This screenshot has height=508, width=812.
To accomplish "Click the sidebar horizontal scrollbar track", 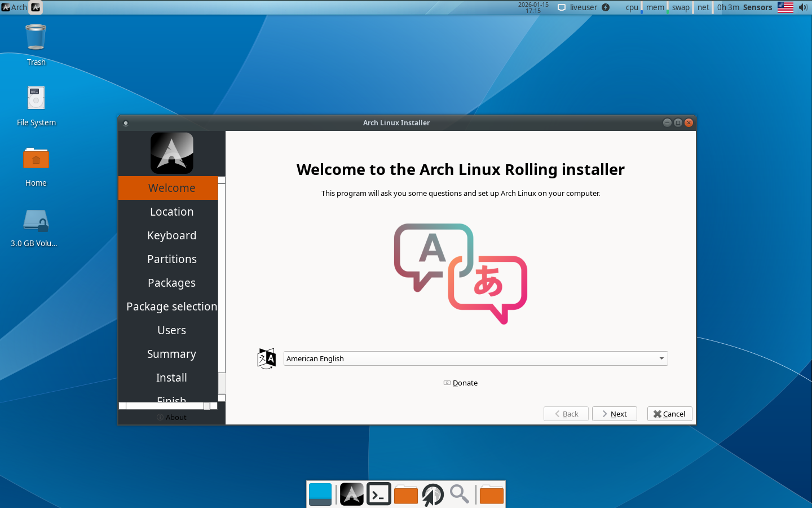I will [x=165, y=406].
